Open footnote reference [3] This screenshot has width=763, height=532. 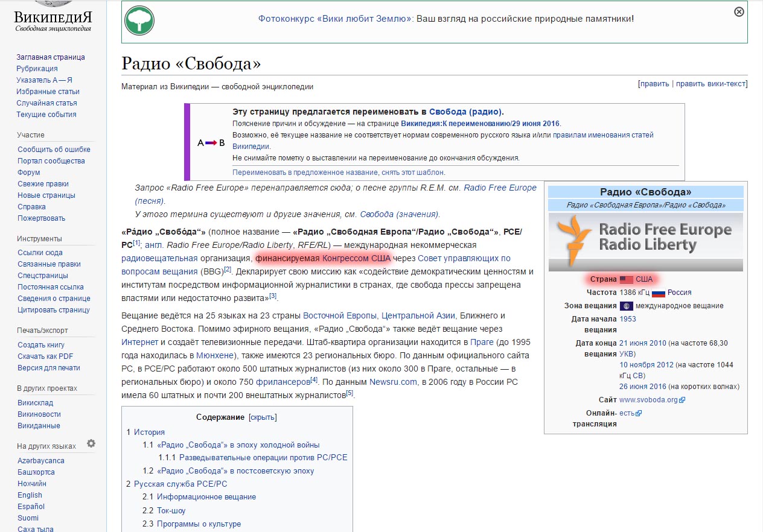273,296
